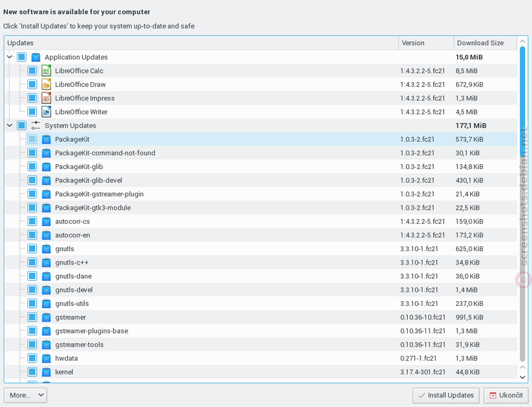Image resolution: width=532 pixels, height=407 pixels.
Task: Click the 991,5 KiB gstreamer size cell
Action: point(470,317)
